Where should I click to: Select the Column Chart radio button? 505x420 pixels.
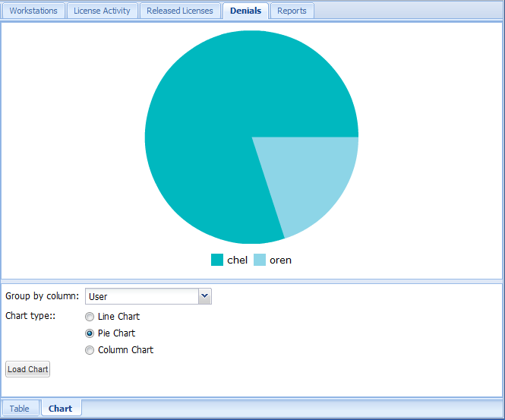pos(90,350)
